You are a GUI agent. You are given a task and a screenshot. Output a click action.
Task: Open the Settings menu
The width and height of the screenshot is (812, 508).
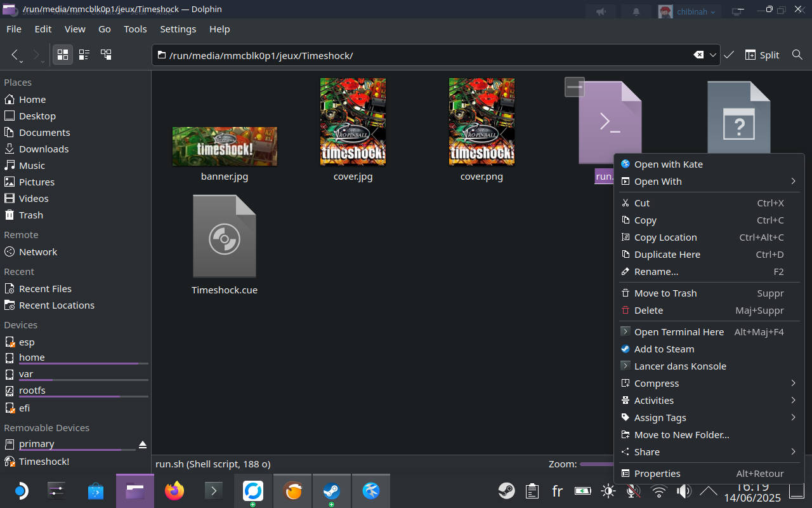pos(178,29)
